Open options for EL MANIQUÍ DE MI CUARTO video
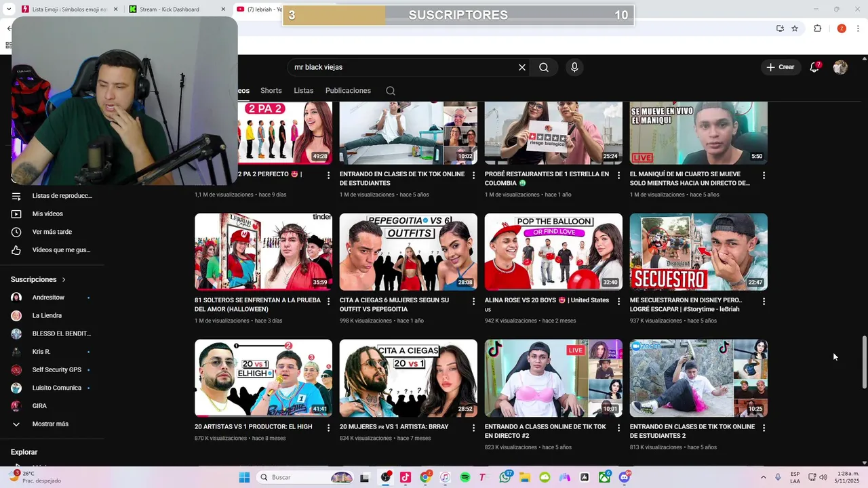The width and height of the screenshot is (868, 488). click(x=764, y=175)
